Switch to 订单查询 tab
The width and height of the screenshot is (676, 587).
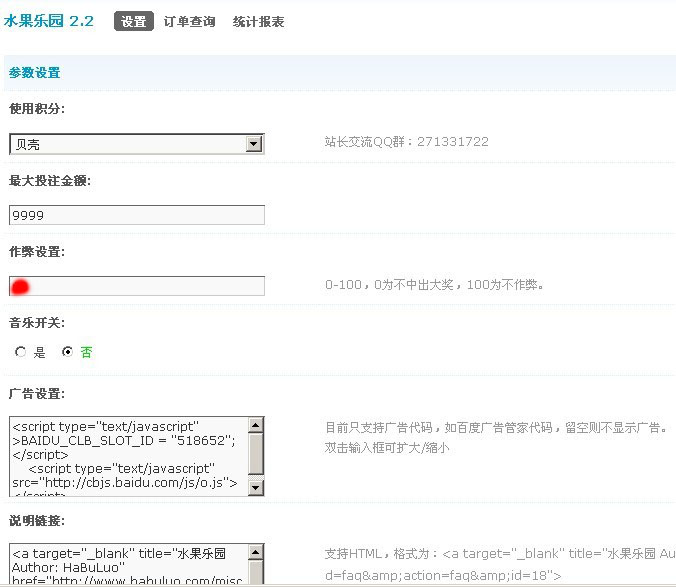(x=189, y=22)
